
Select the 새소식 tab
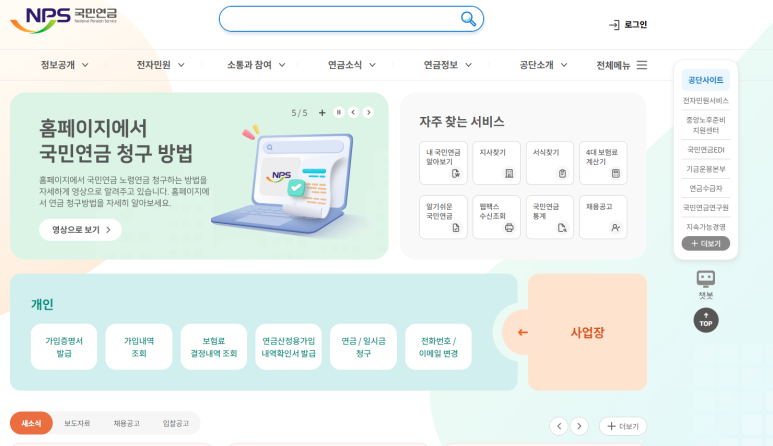[x=31, y=423]
